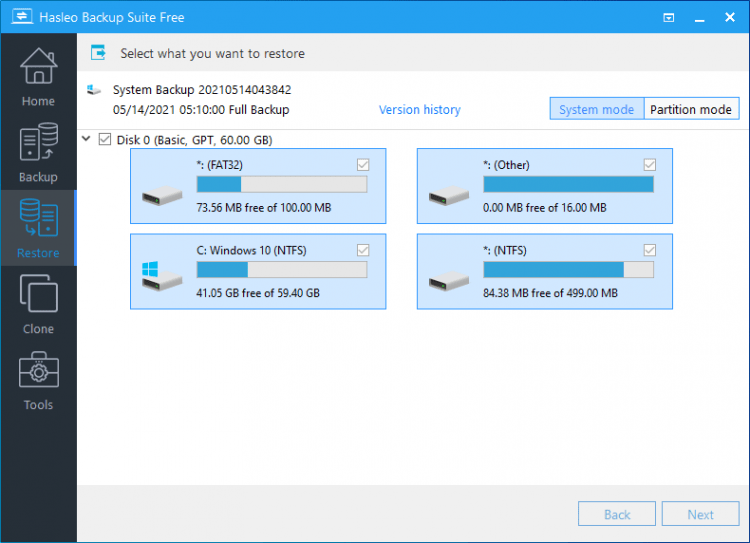The height and width of the screenshot is (543, 750).
Task: Open the title bar dropdown menu icon
Action: point(669,18)
